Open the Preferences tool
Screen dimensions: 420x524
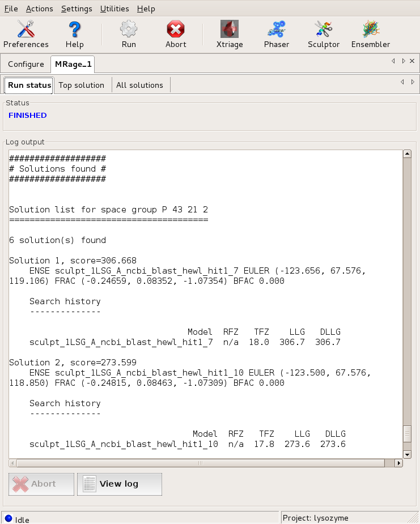click(x=26, y=34)
